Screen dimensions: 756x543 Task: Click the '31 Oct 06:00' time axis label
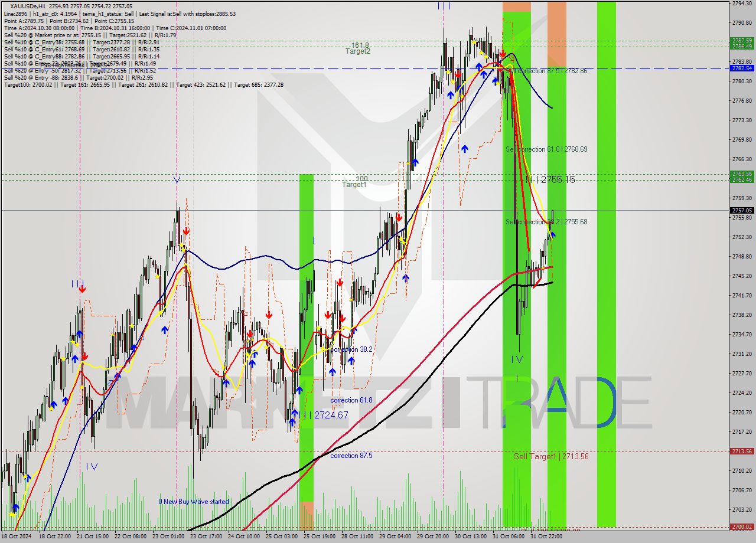pos(509,537)
